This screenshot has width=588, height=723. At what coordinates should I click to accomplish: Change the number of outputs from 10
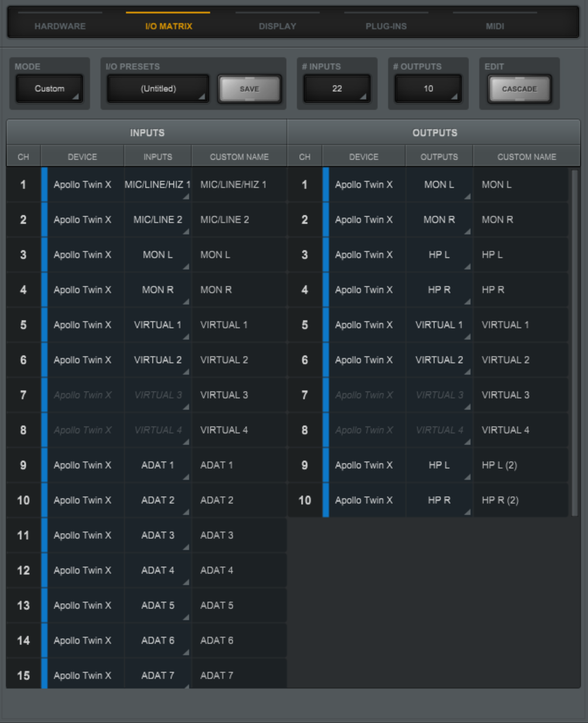428,89
